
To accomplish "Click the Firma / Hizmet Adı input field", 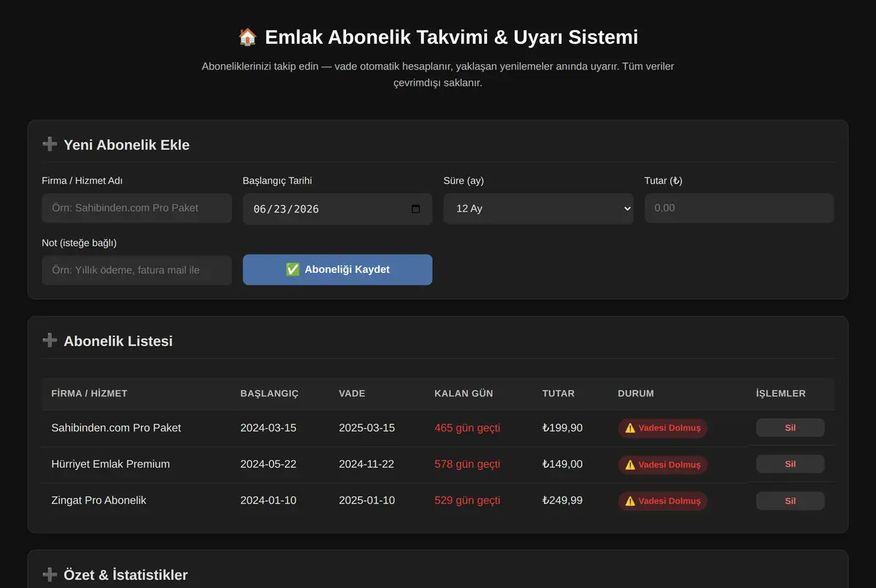I will 137,208.
